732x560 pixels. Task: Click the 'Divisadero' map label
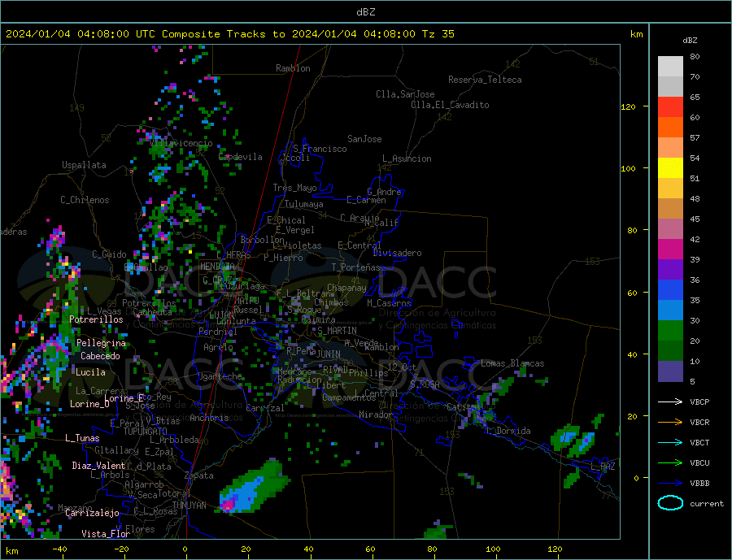tap(397, 253)
